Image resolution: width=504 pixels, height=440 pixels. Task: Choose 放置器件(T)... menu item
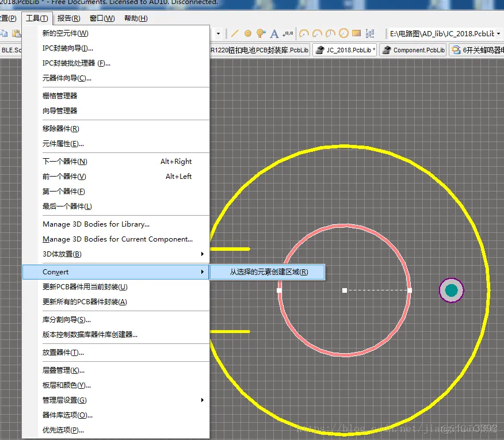[x=116, y=353]
